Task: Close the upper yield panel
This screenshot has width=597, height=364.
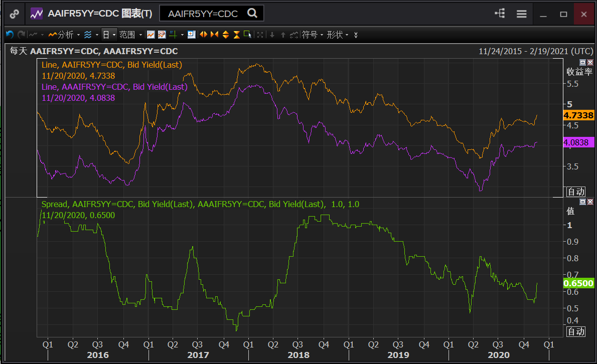Action: click(x=590, y=62)
